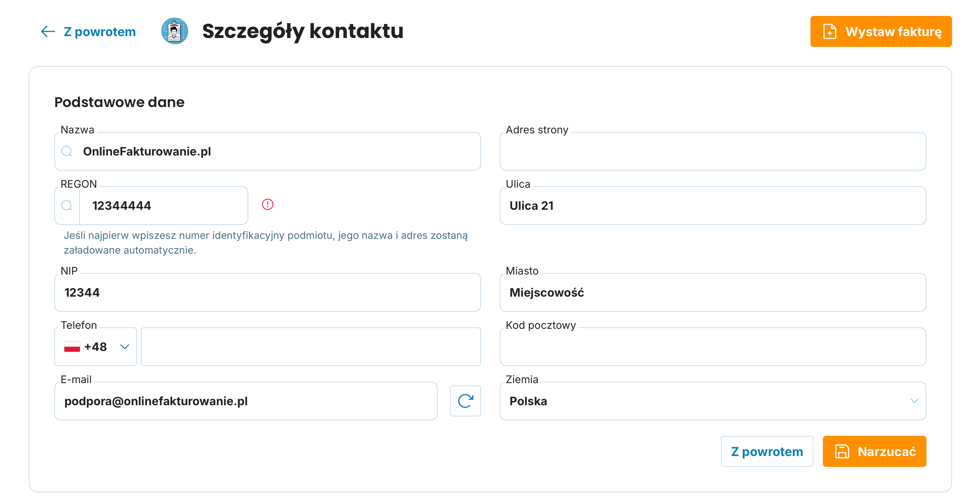Click the Kod pocztowy input field

[713, 347]
